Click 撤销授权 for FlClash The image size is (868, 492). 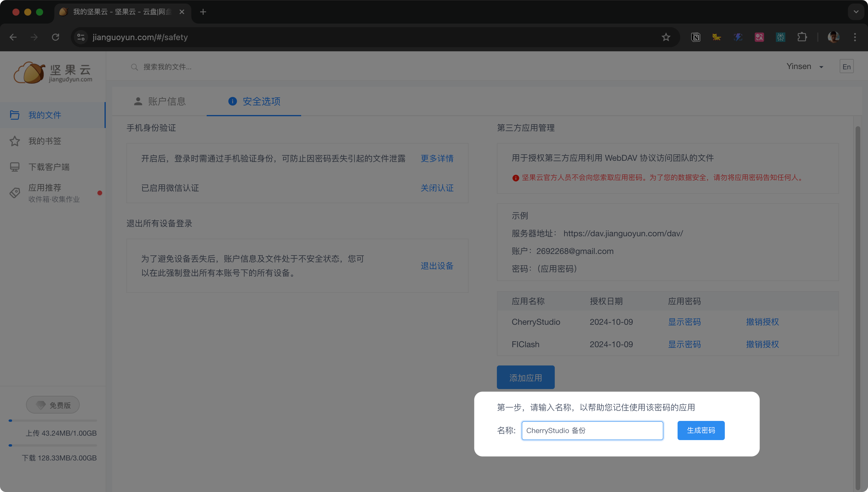(762, 344)
